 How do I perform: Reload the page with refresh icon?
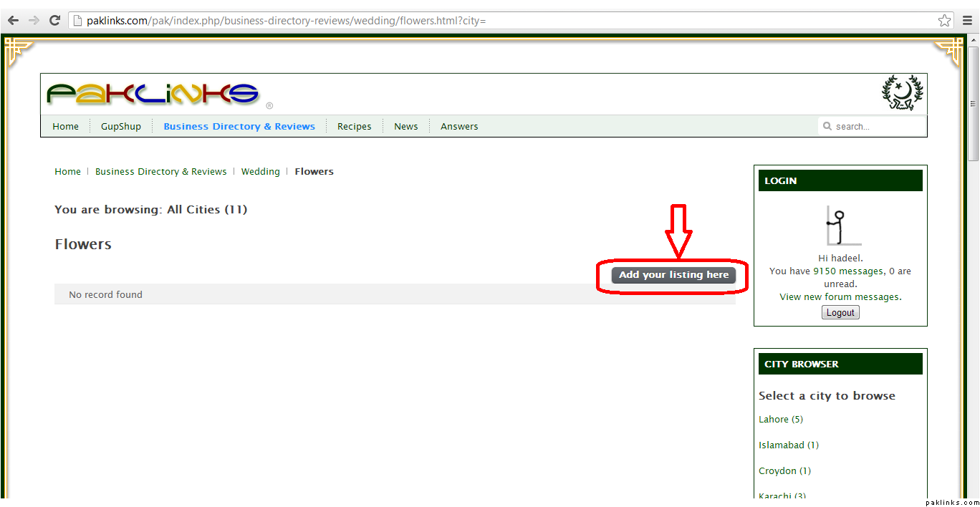(54, 21)
